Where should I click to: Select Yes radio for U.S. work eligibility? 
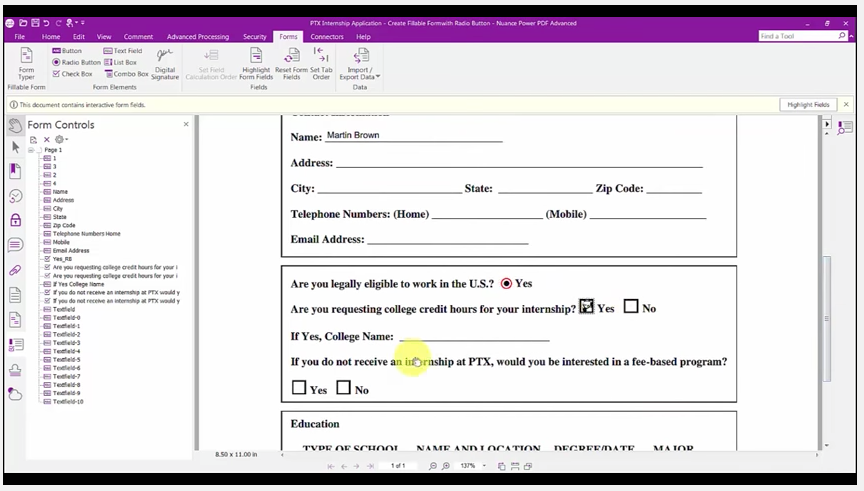[x=506, y=283]
